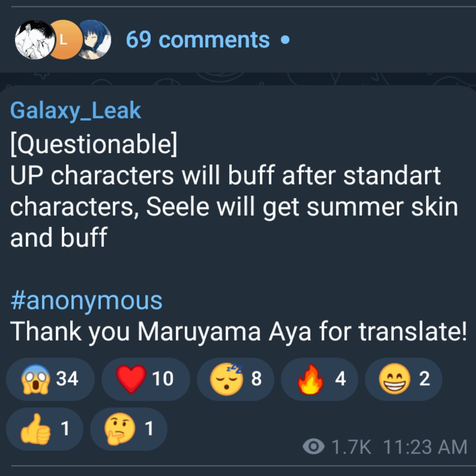Screen dimensions: 476x476
Task: Click the [Questionable] message text
Action: pyautogui.click(x=93, y=144)
